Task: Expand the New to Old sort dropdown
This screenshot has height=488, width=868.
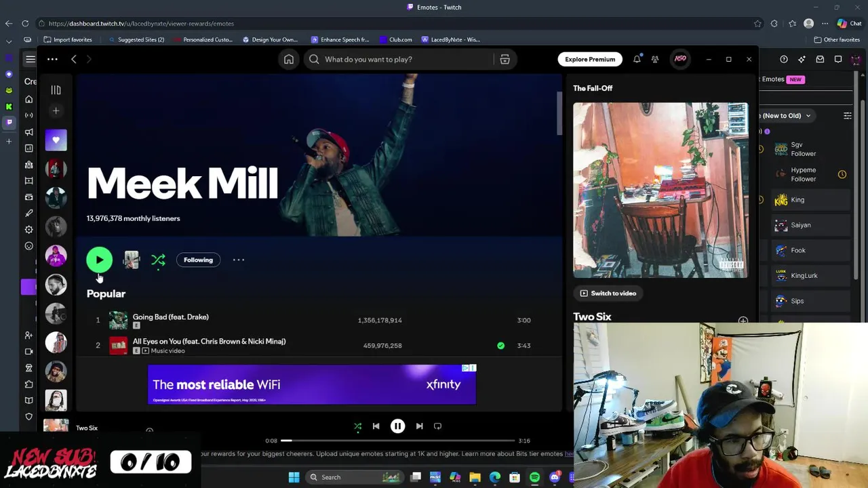Action: (x=787, y=116)
